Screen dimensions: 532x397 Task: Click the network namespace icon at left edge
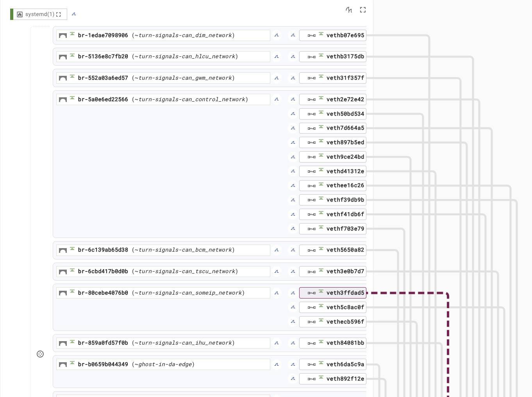point(40,354)
